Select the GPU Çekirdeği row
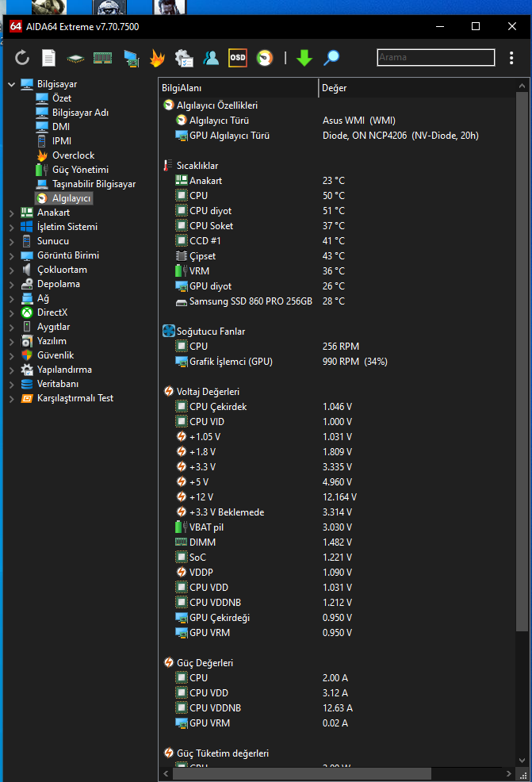 click(337, 617)
